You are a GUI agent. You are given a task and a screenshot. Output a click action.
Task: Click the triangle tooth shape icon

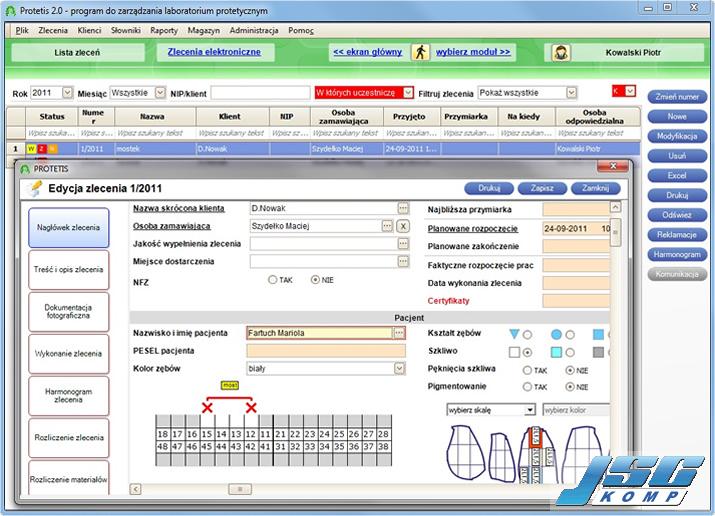click(x=514, y=334)
